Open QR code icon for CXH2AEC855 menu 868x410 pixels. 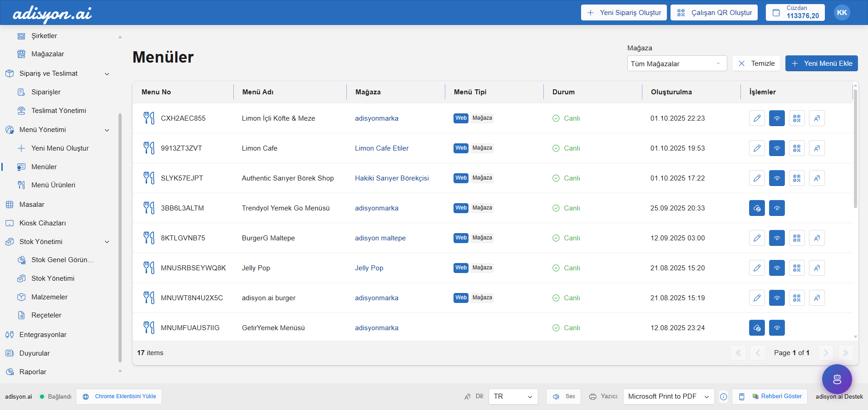click(797, 118)
